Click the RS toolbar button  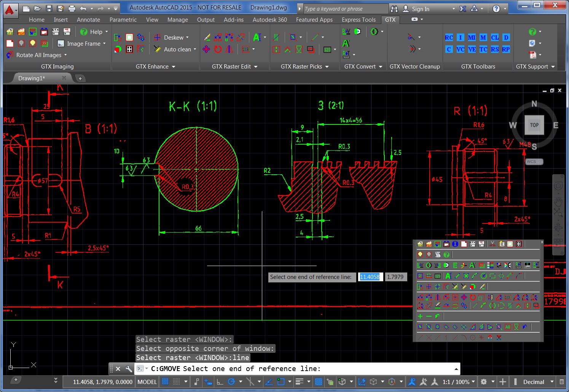point(494,49)
